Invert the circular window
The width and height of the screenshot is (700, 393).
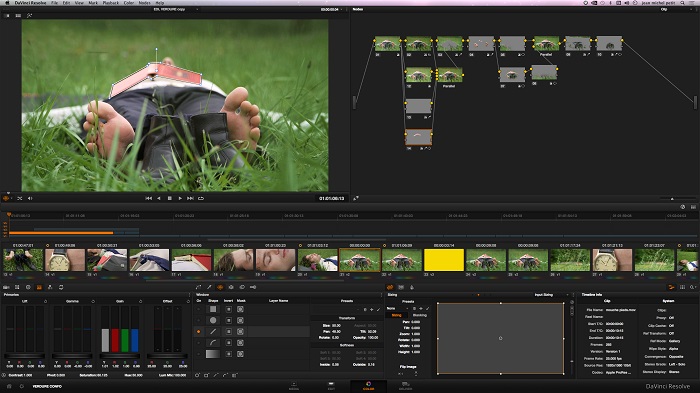[229, 320]
